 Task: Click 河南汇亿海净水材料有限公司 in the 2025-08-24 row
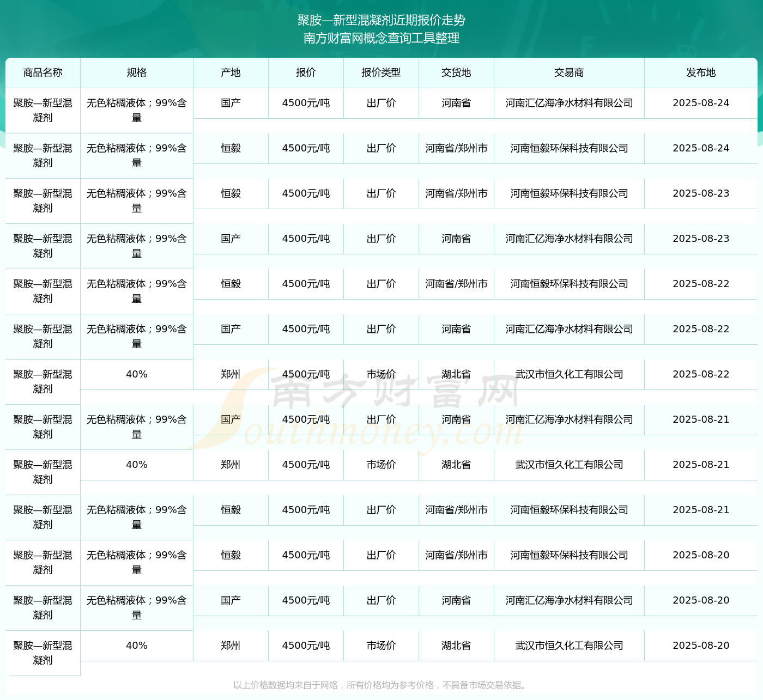click(x=569, y=103)
